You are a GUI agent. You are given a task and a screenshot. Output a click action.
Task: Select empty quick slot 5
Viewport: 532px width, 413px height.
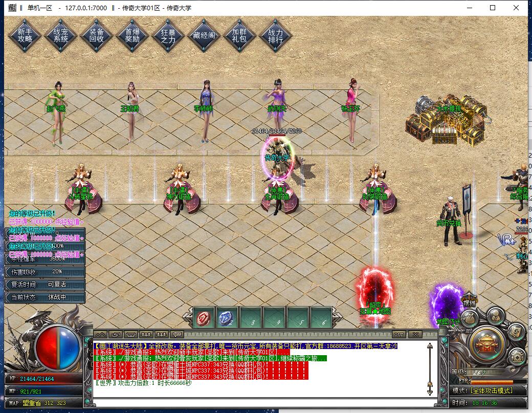coord(298,318)
